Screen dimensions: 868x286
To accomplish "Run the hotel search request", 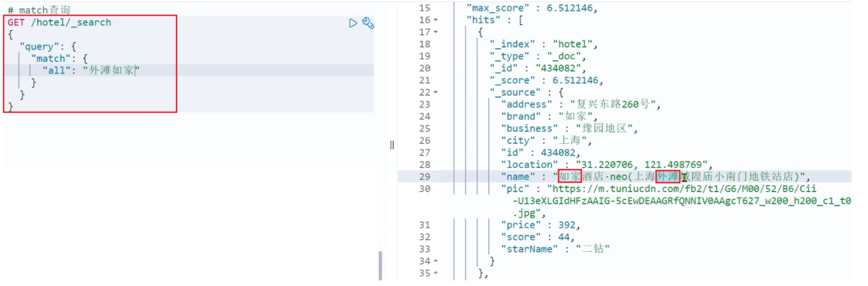I will 353,23.
